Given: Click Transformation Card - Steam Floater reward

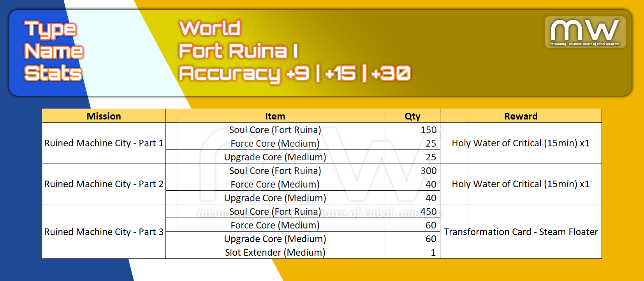Looking at the screenshot, I should pos(521,232).
